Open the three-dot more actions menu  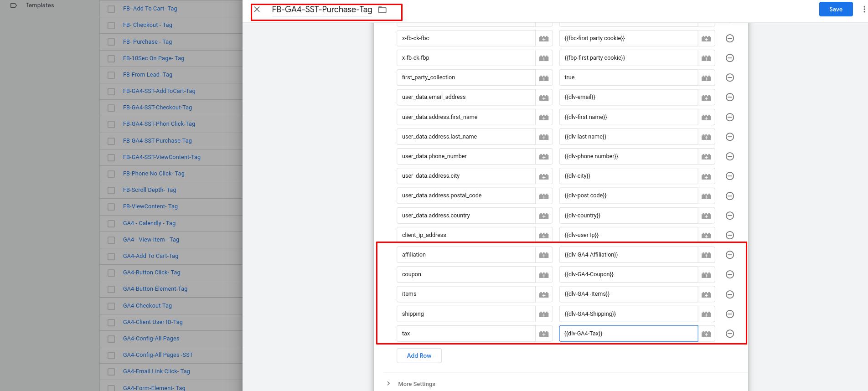(863, 9)
